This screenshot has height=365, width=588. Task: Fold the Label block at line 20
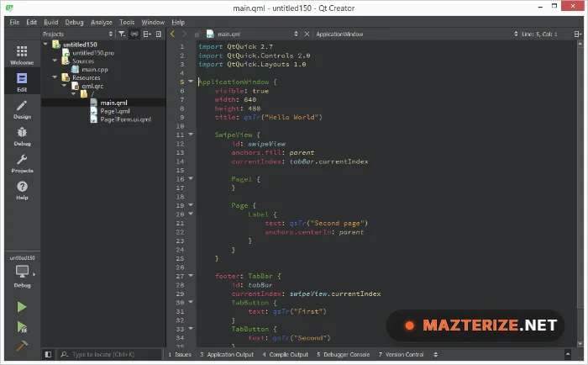tap(191, 214)
